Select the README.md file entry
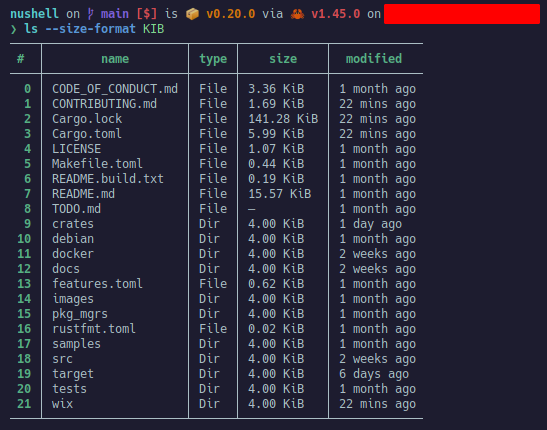 point(83,194)
